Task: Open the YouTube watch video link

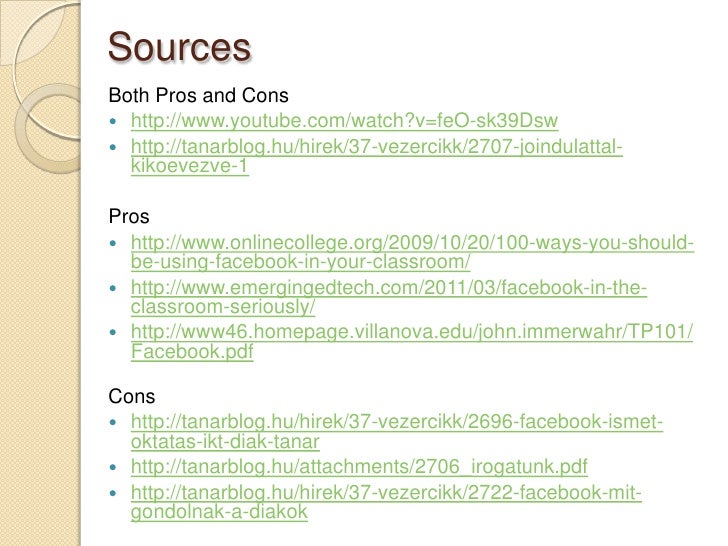Action: (x=344, y=121)
